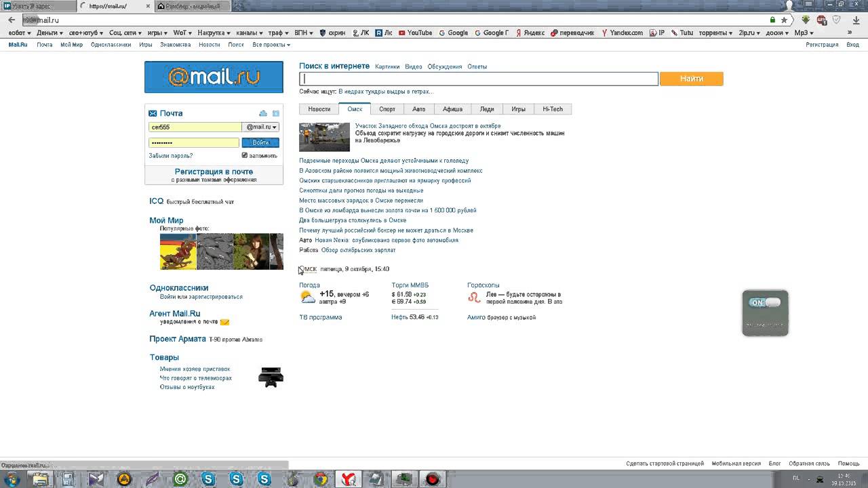Click yellow envelope icon under Агент Mail.Ru

coord(224,322)
